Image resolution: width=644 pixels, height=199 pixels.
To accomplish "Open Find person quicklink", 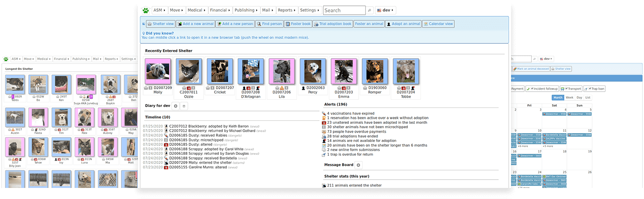I will pos(269,24).
